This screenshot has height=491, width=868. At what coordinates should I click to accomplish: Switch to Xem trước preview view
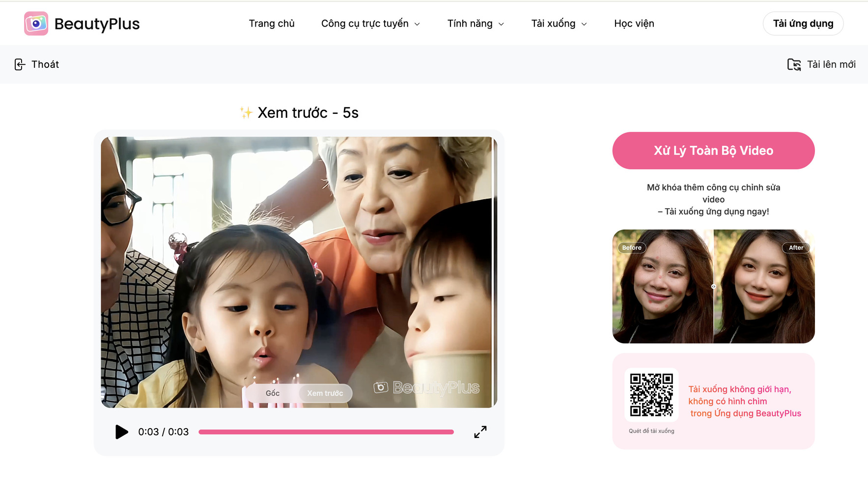[325, 393]
